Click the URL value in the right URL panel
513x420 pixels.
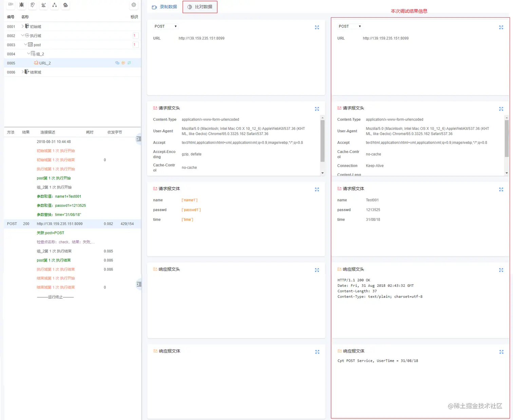(x=386, y=38)
